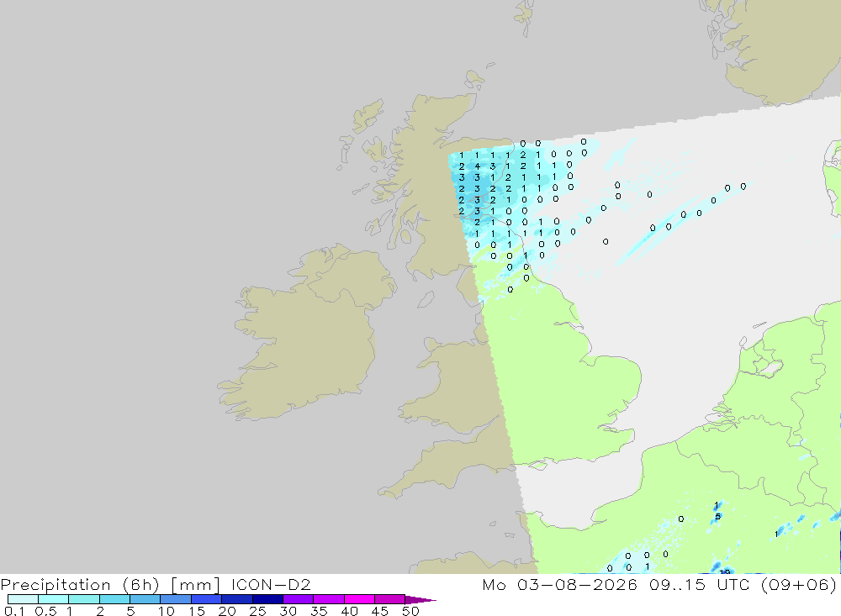
Task: Pick the 10–15 mm blue legend swatch
Action: point(176,599)
